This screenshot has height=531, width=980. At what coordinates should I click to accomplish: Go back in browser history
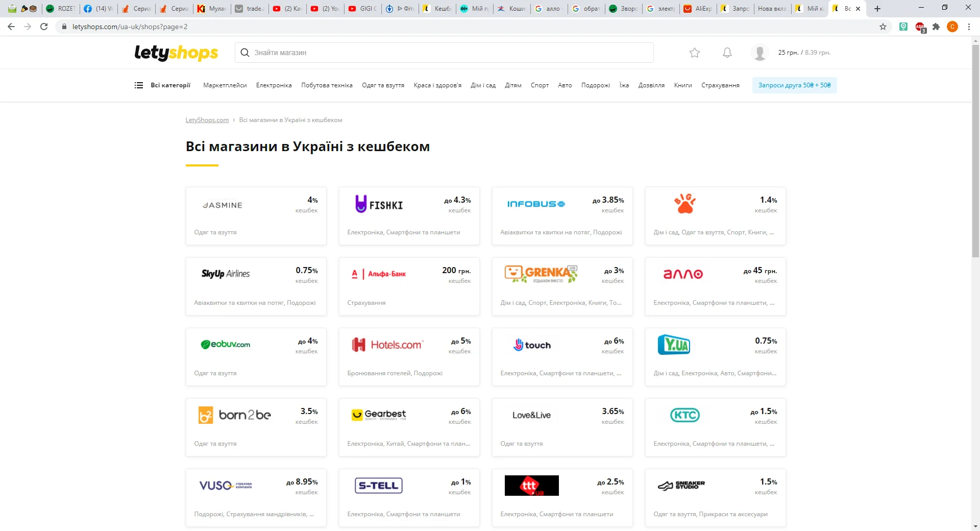click(11, 27)
